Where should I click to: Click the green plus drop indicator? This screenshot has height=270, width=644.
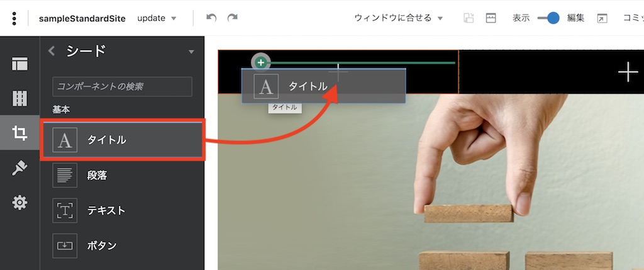click(x=260, y=62)
